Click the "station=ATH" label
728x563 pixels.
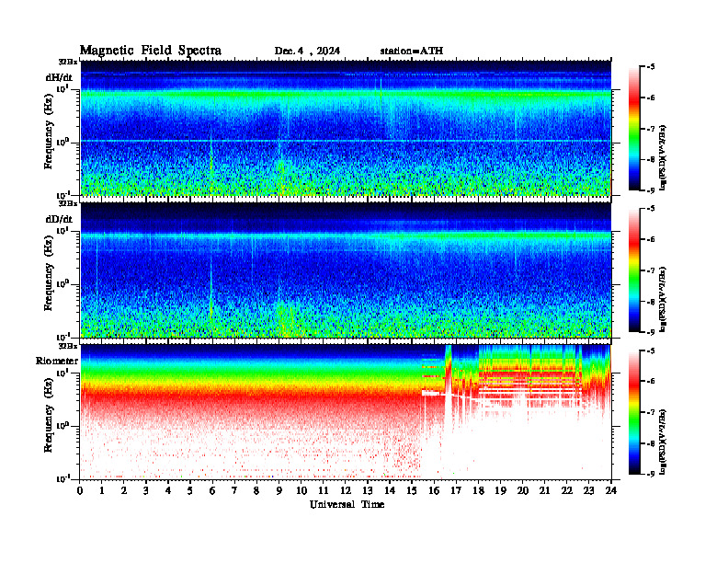click(412, 52)
